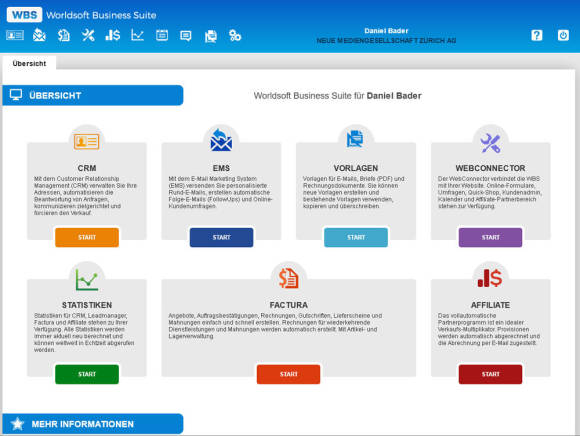Open the chat message icon in toolbar

(186, 36)
